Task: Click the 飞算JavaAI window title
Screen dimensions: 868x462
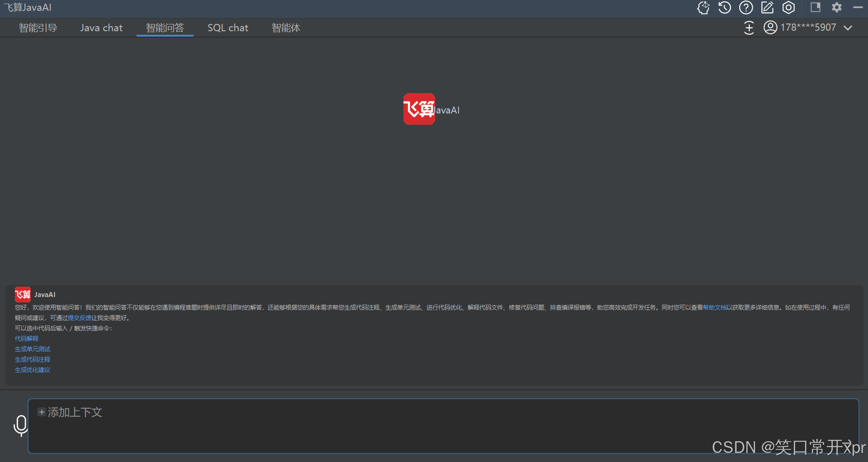Action: 28,8
